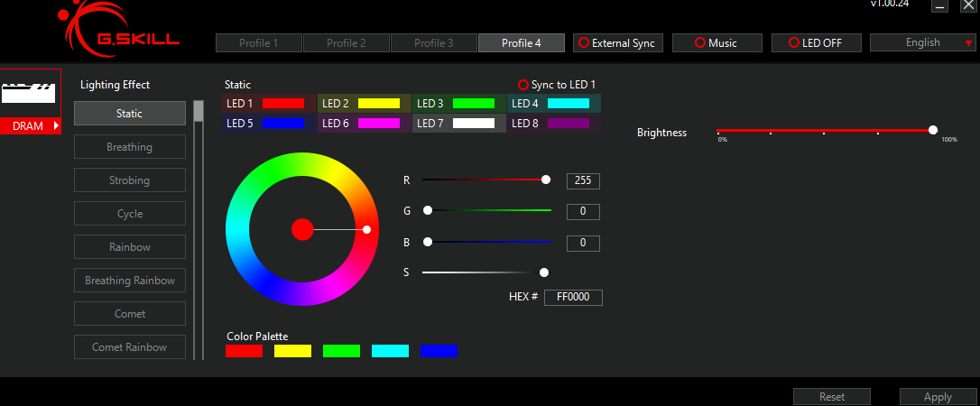Turn on Music mode
The height and width of the screenshot is (406, 980).
pyautogui.click(x=717, y=43)
